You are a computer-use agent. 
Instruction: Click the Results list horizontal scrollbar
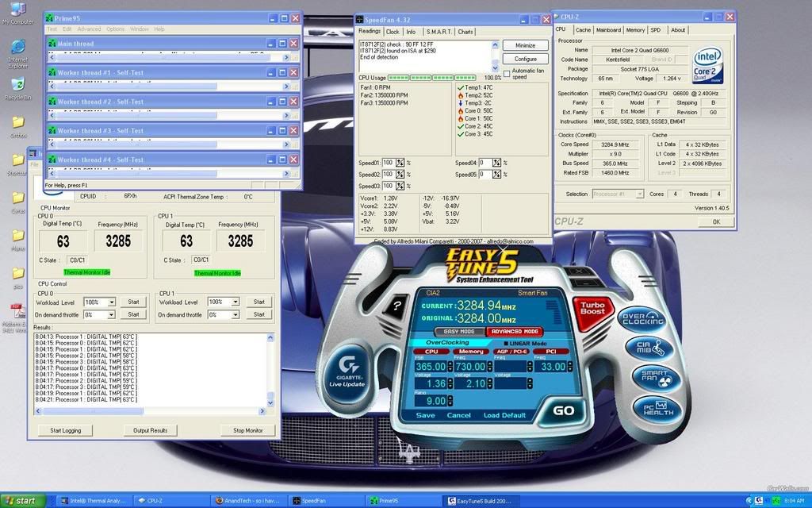(x=150, y=411)
